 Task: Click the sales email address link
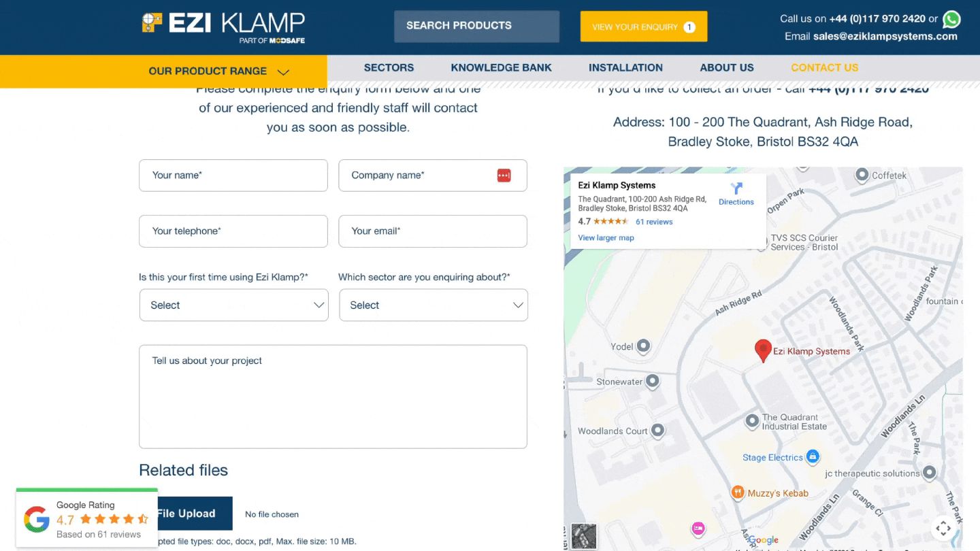pyautogui.click(x=885, y=37)
